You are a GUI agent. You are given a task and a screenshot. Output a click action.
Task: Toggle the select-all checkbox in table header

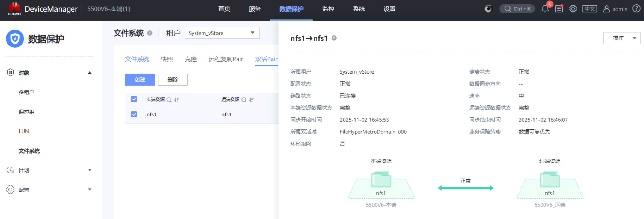coord(134,99)
